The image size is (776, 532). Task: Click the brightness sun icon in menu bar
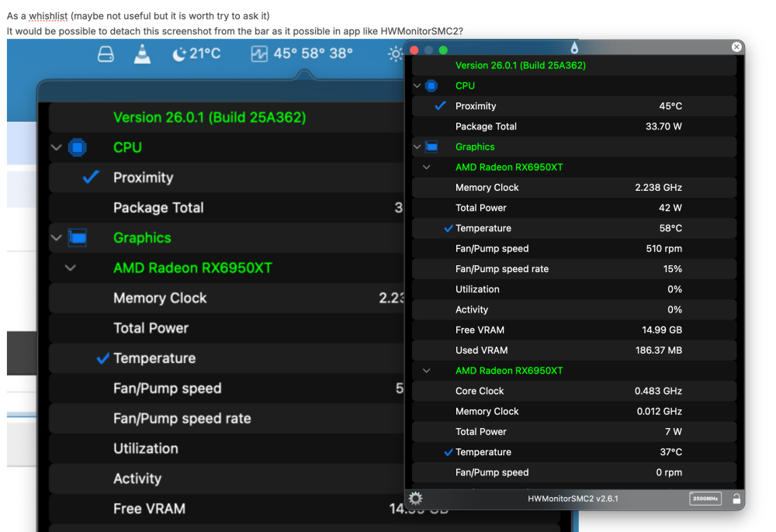click(x=396, y=54)
